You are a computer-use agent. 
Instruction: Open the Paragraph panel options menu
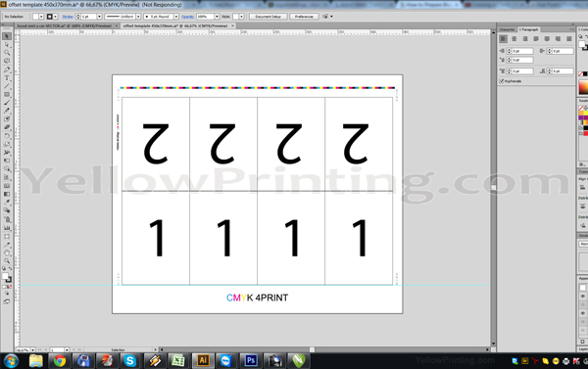tap(571, 29)
